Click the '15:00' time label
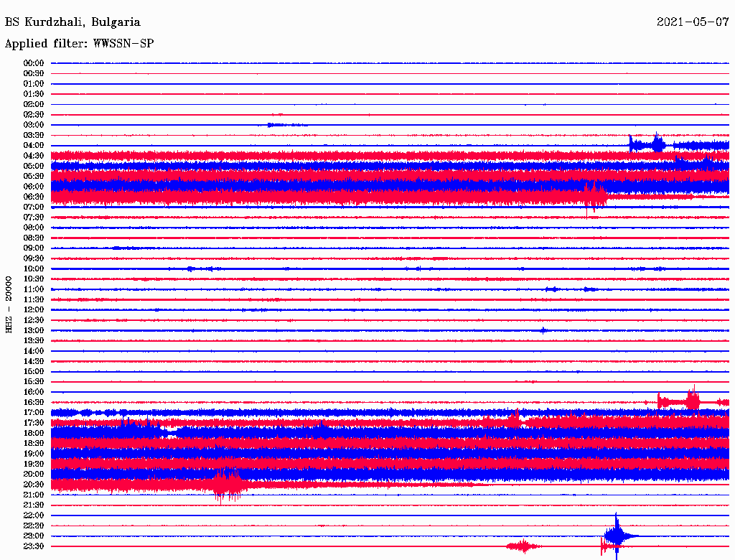The width and height of the screenshot is (735, 560). click(x=34, y=371)
